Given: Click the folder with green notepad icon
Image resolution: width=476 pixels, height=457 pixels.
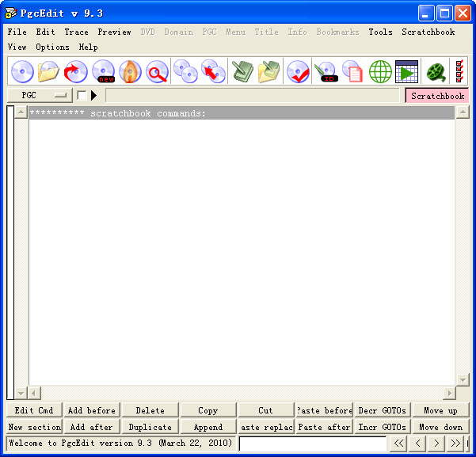Looking at the screenshot, I should 268,71.
